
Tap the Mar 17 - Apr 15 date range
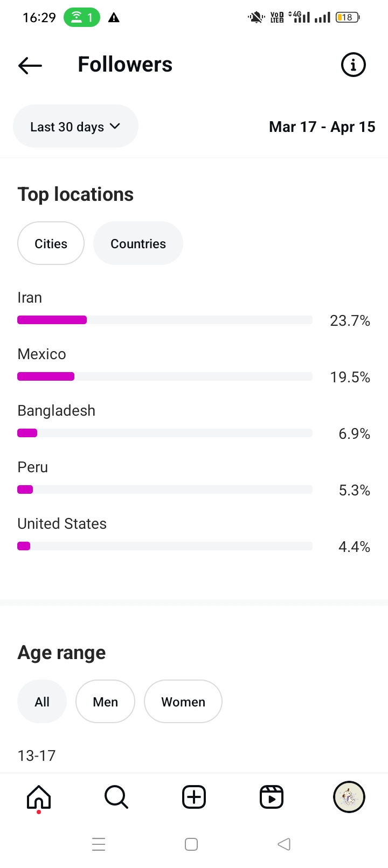point(322,127)
